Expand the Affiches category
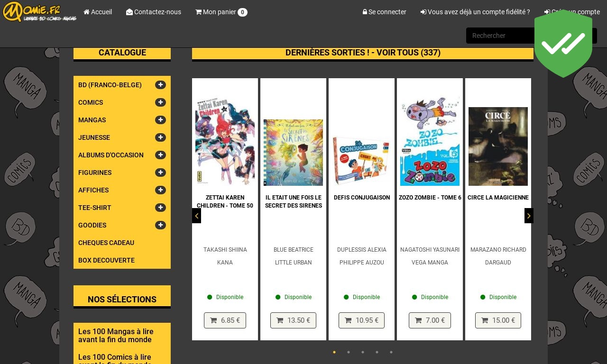The height and width of the screenshot is (364, 607). 160,190
